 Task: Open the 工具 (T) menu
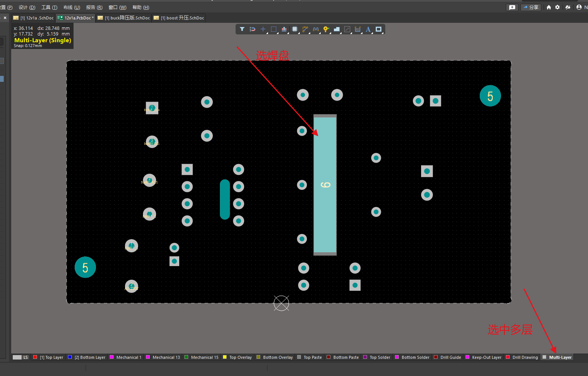(49, 7)
